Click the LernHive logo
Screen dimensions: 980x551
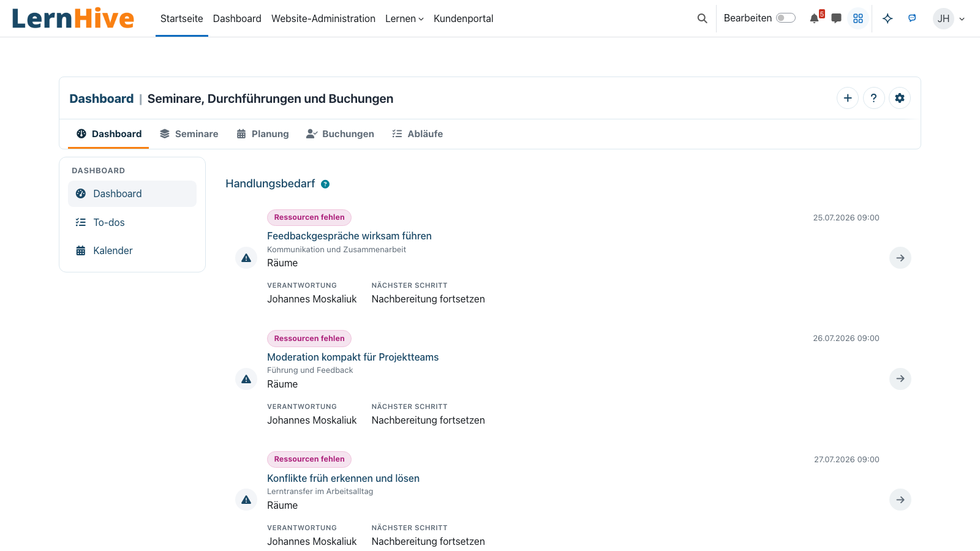pyautogui.click(x=73, y=18)
